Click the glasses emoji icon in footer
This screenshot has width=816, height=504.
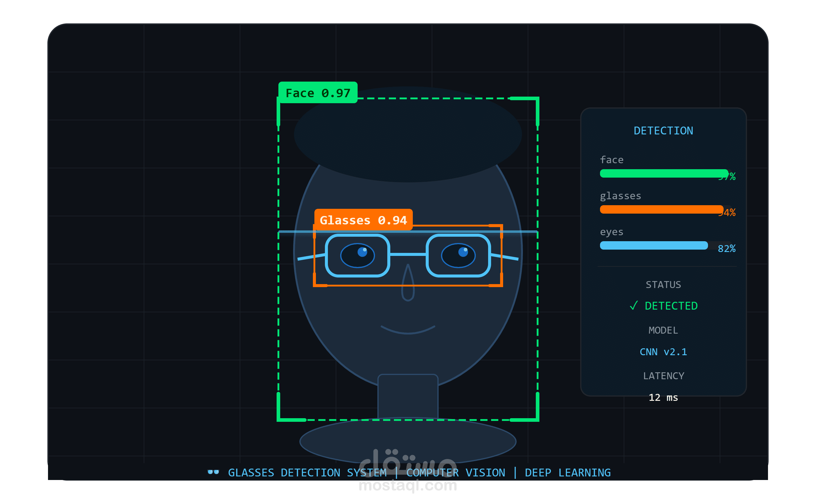click(213, 472)
